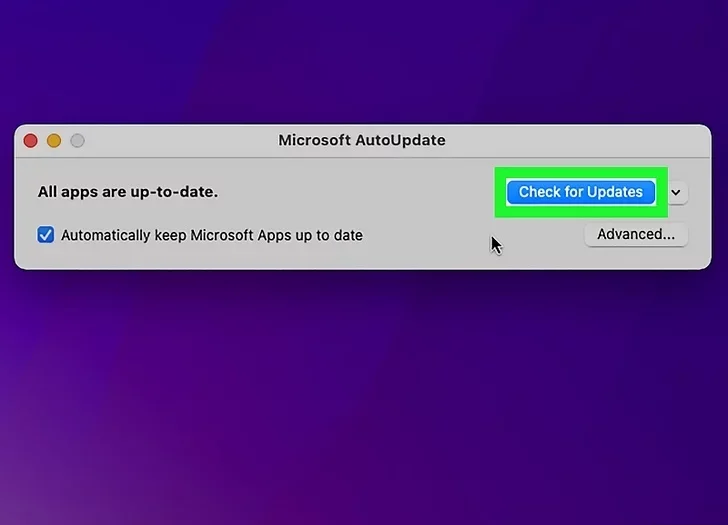Click the Check for Updates button
Image resolution: width=728 pixels, height=525 pixels.
(581, 192)
